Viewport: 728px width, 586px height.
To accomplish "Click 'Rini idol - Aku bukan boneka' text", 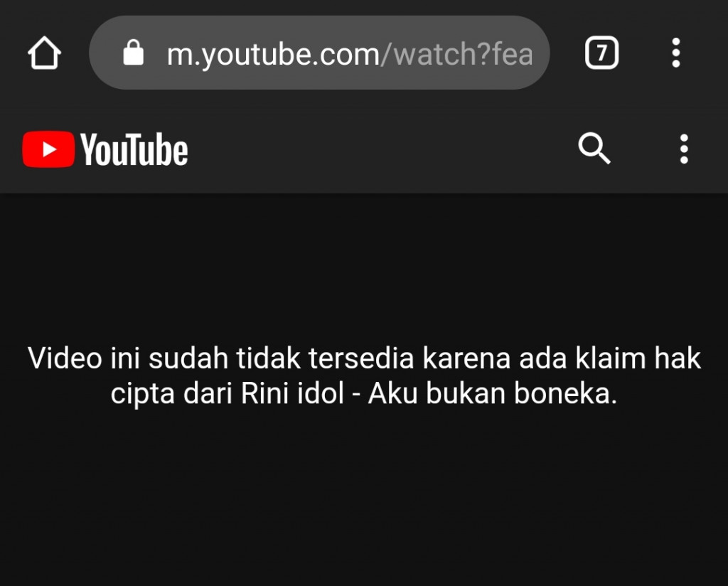I will point(429,393).
